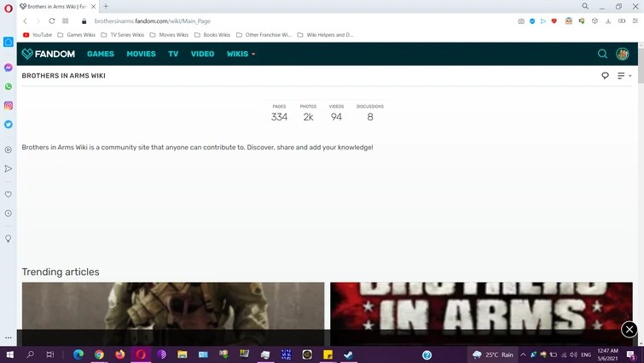The width and height of the screenshot is (644, 363).
Task: Click the Opera menu logo
Action: (9, 9)
